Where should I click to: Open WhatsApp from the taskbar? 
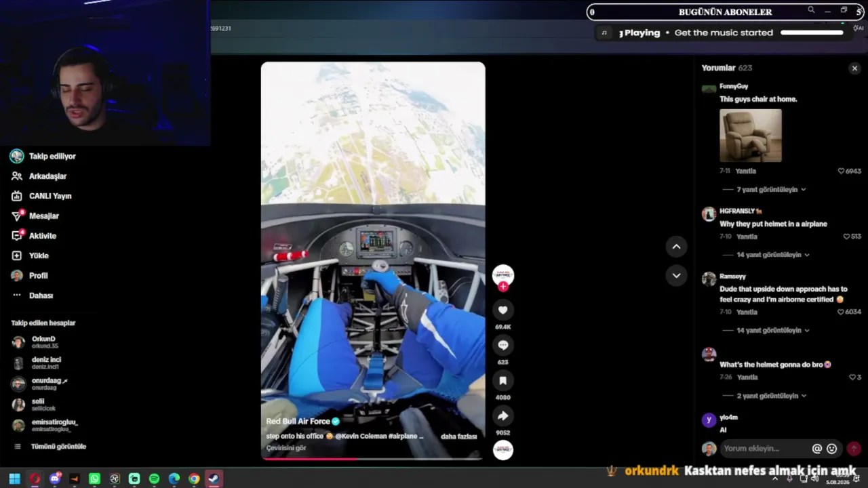(x=95, y=479)
